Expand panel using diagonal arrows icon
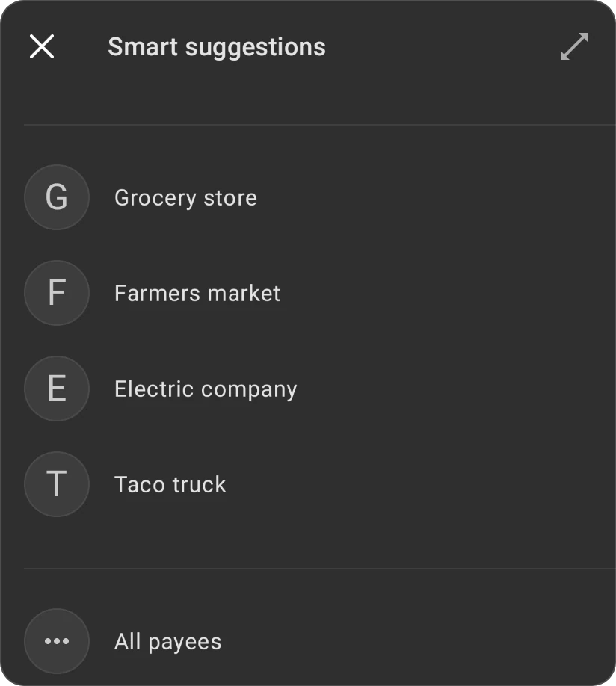The image size is (616, 686). [574, 46]
